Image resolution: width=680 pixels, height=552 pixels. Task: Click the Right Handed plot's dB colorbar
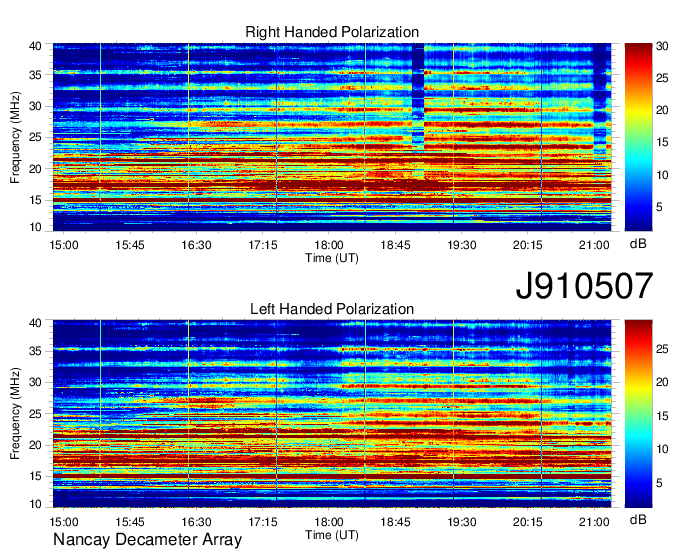(x=638, y=137)
